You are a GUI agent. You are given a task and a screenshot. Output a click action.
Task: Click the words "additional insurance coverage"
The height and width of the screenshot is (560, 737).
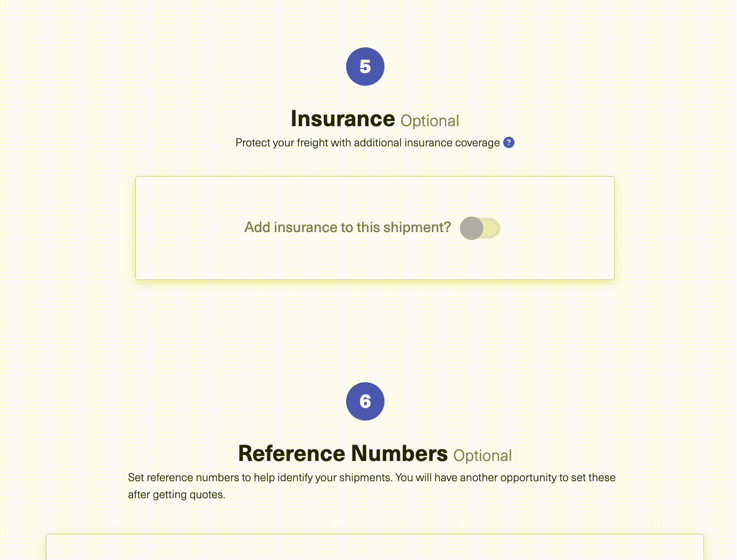pyautogui.click(x=427, y=143)
